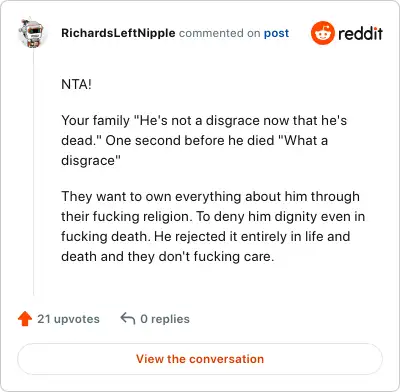This screenshot has width=400, height=392.
Task: Click the line starting "dead." One second
Action: [x=195, y=140]
